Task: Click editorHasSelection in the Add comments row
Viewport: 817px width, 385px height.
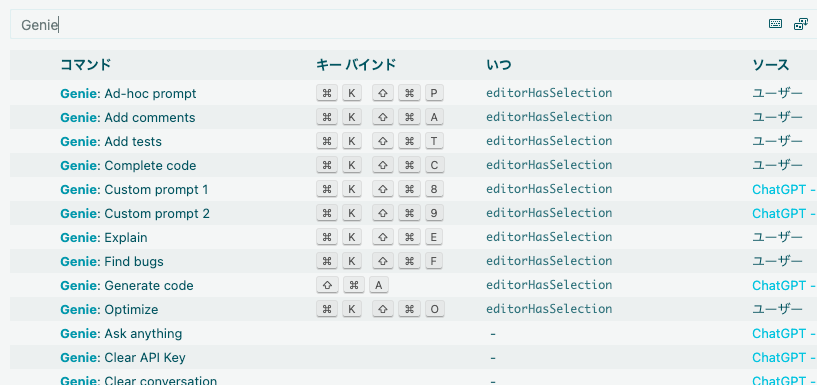Action: point(549,117)
